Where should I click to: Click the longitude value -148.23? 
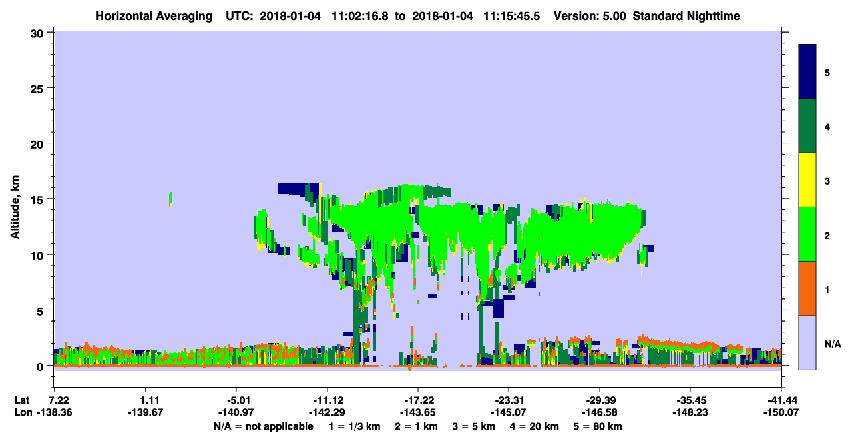(690, 412)
